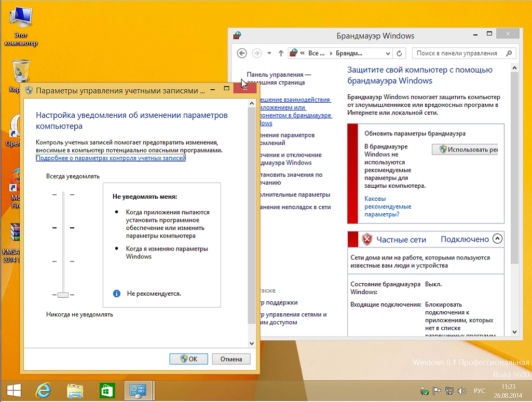The width and height of the screenshot is (532, 402).
Task: Click Firewall window scrollbar down arrow
Action: pos(514,332)
